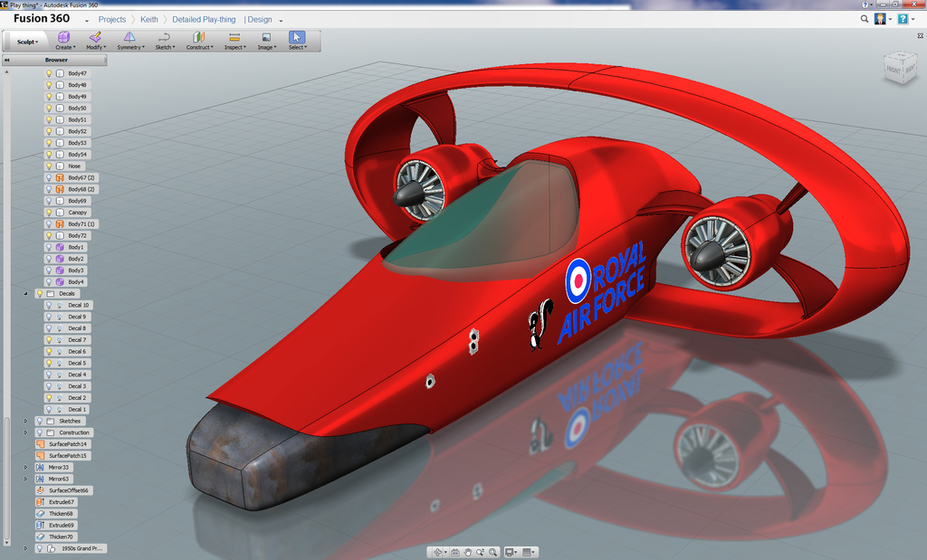
Task: Click the Orbit navigation icon
Action: [437, 553]
